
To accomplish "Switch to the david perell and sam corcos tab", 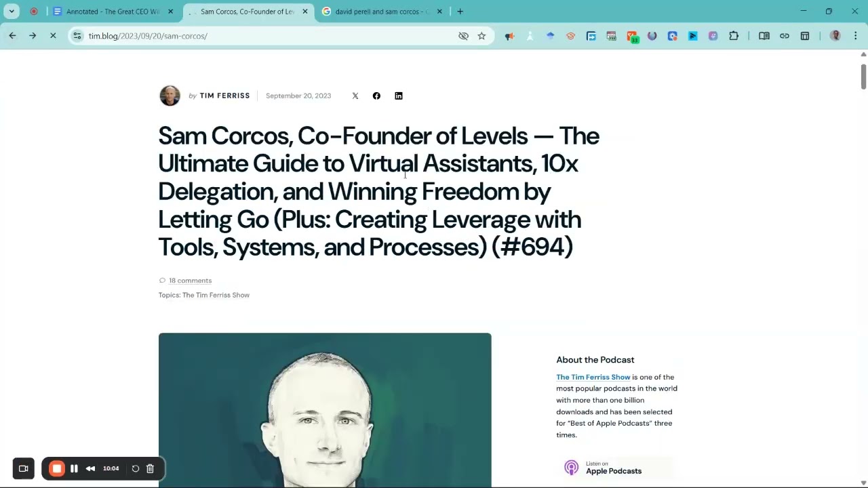I will (382, 12).
